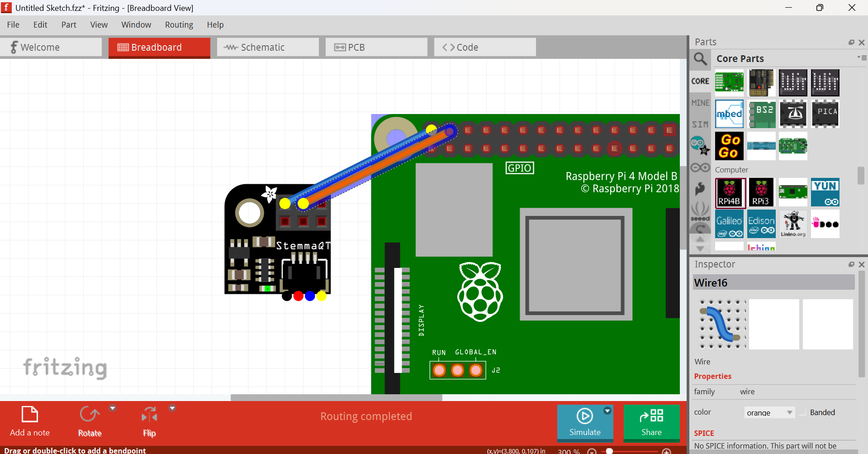Undock the Parts panel
868x454 pixels.
[x=852, y=42]
